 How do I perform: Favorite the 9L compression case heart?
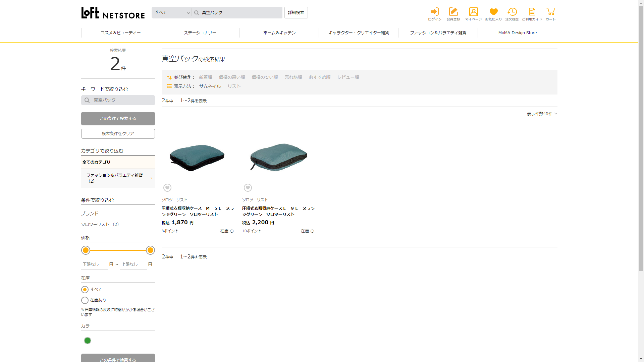click(x=248, y=188)
